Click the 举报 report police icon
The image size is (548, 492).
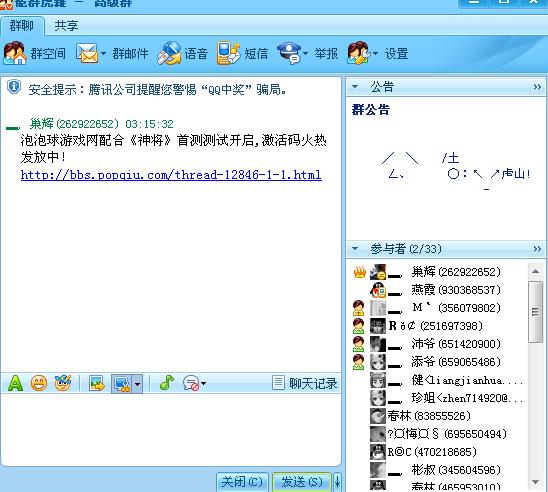coord(289,53)
